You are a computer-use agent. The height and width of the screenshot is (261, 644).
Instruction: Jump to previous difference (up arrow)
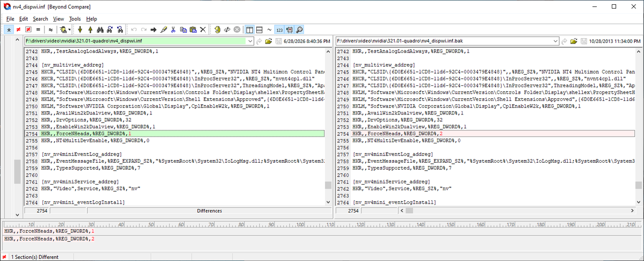point(90,30)
